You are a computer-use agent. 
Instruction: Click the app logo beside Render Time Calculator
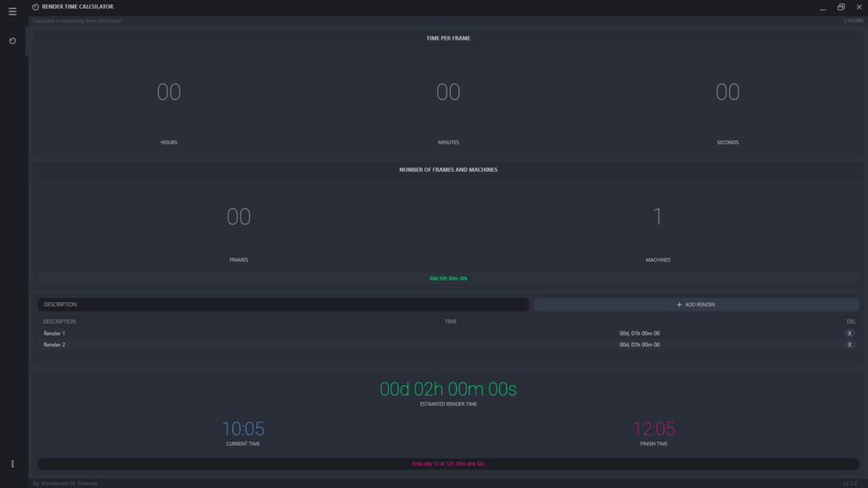tap(35, 7)
